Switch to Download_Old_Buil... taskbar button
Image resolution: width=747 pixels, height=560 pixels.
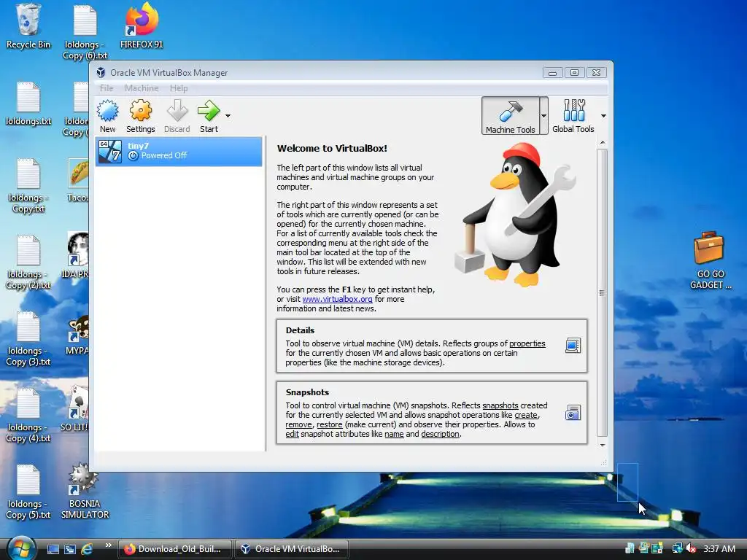pyautogui.click(x=174, y=549)
